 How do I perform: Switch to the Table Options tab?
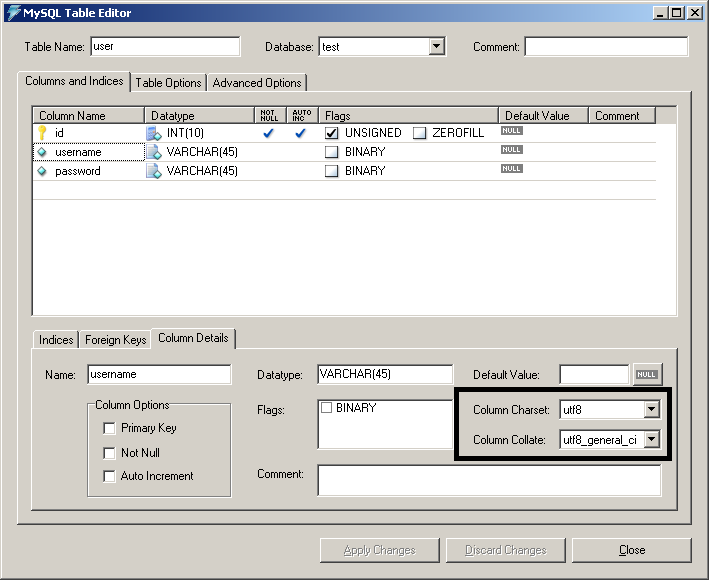(x=168, y=83)
